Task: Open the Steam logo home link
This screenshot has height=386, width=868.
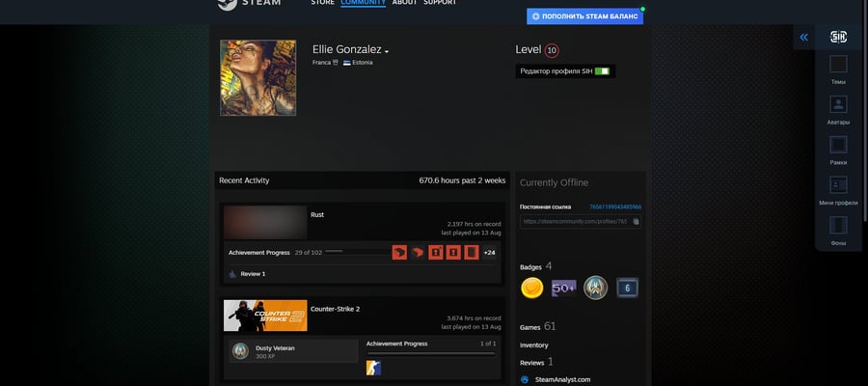Action: click(x=249, y=3)
